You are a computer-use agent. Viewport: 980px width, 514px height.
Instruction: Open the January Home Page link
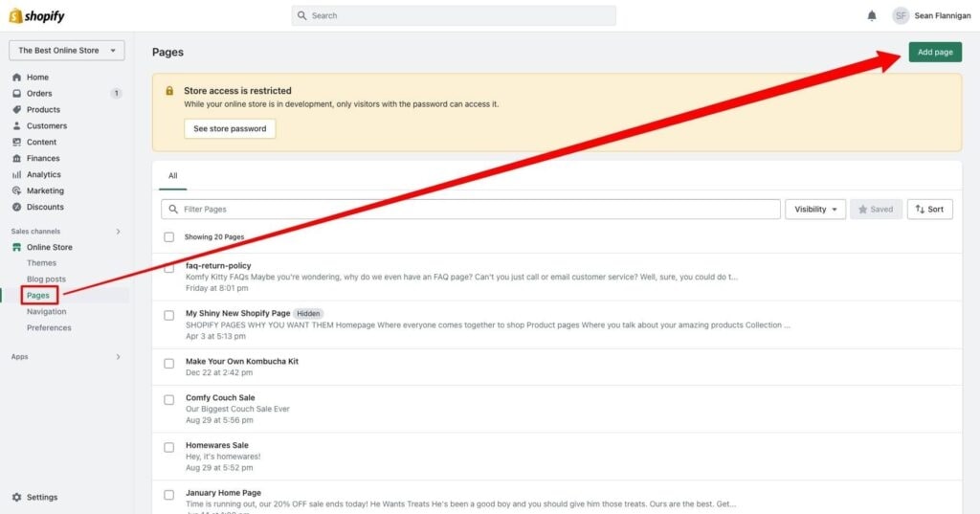pos(223,493)
